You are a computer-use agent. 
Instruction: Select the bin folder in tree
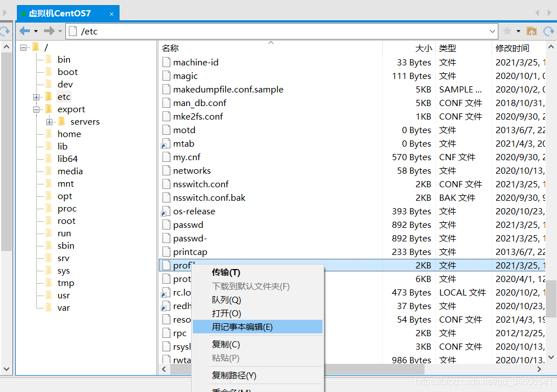(x=64, y=59)
